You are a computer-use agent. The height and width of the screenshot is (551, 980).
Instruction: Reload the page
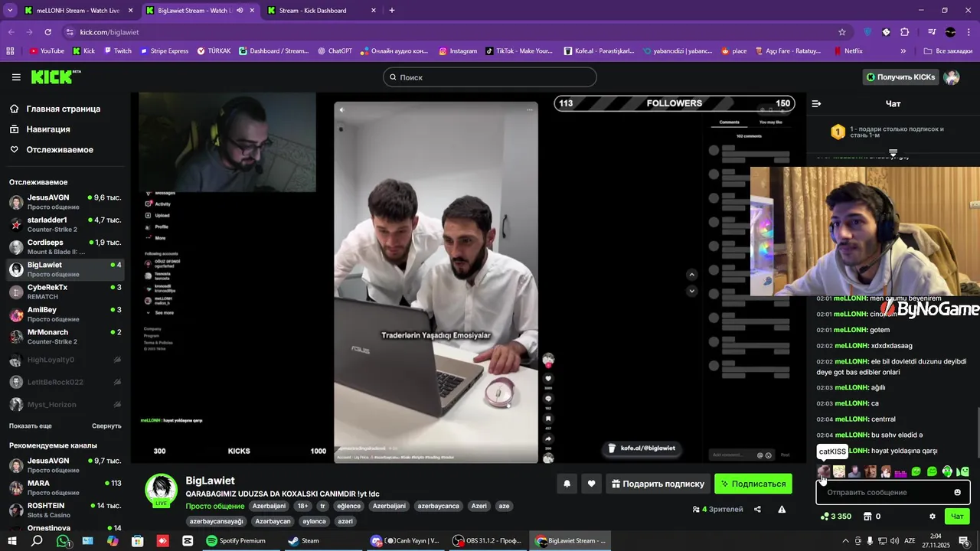point(47,32)
